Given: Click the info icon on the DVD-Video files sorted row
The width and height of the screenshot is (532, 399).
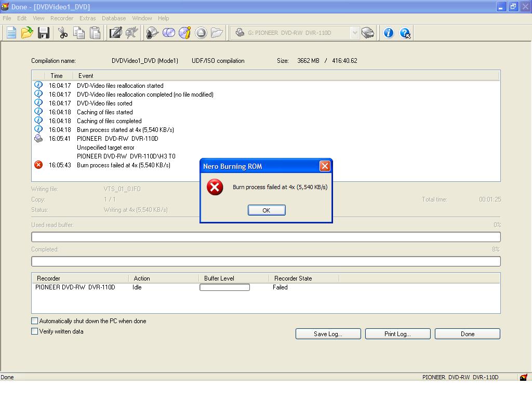Looking at the screenshot, I should (38, 103).
